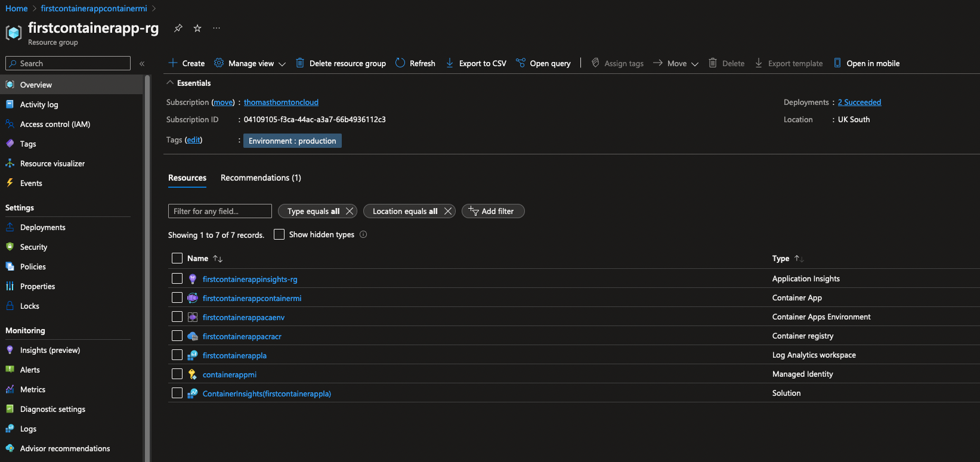
Task: Click the Environment : production tag
Action: tap(292, 141)
